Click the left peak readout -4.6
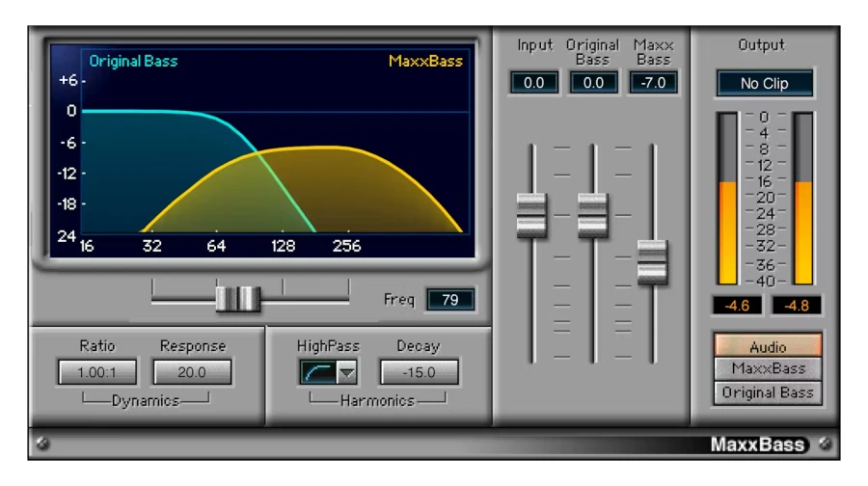Image resolution: width=868 pixels, height=486 pixels. (x=738, y=306)
